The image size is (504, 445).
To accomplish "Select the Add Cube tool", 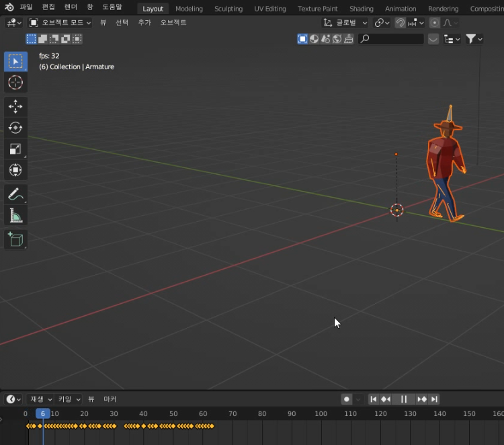I will [15, 239].
